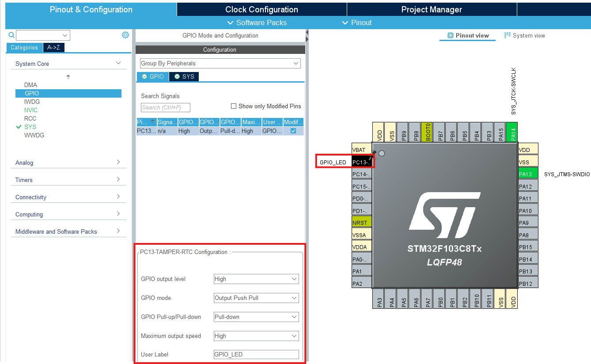
Task: Select the VBAT pin
Action: pos(361,150)
